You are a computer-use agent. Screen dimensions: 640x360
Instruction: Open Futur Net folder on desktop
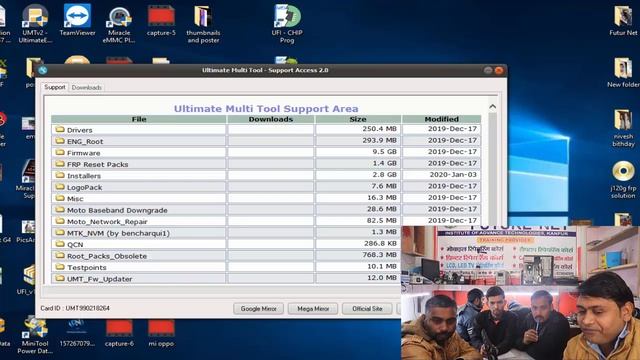pos(623,20)
